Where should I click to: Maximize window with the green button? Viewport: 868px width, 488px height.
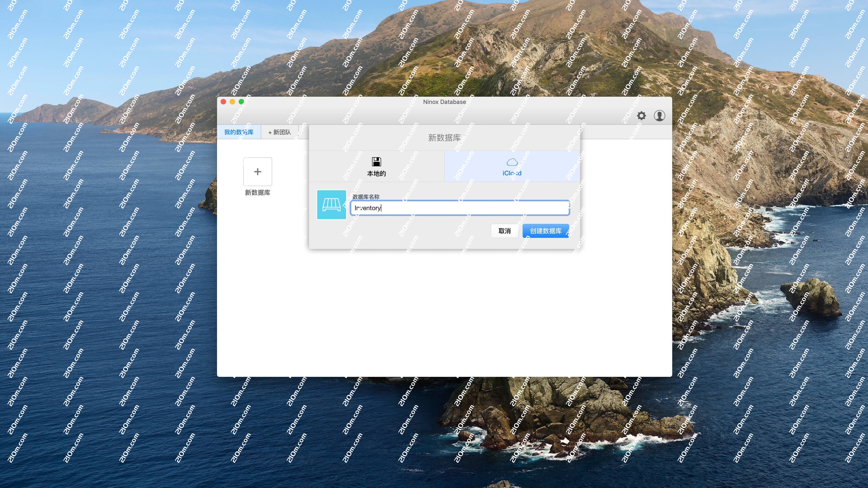coord(241,102)
